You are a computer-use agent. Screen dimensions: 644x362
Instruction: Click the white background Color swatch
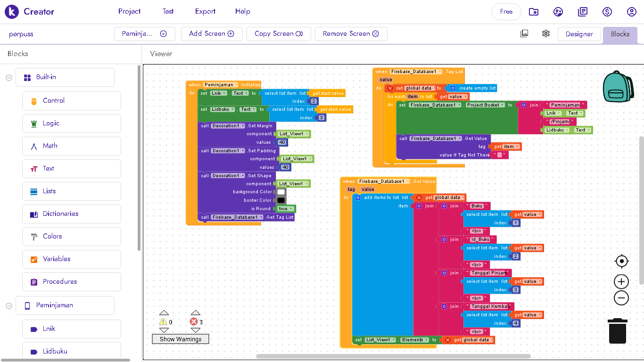pyautogui.click(x=281, y=192)
